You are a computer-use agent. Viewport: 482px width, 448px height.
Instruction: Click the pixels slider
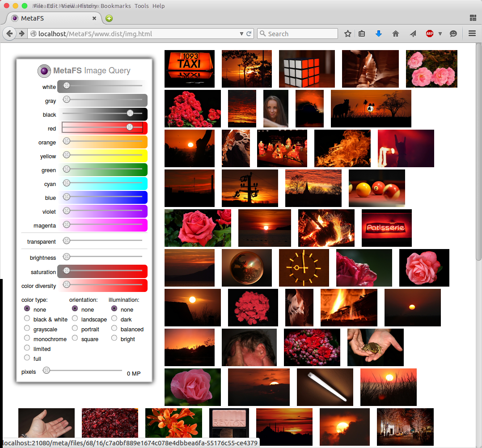82,371
